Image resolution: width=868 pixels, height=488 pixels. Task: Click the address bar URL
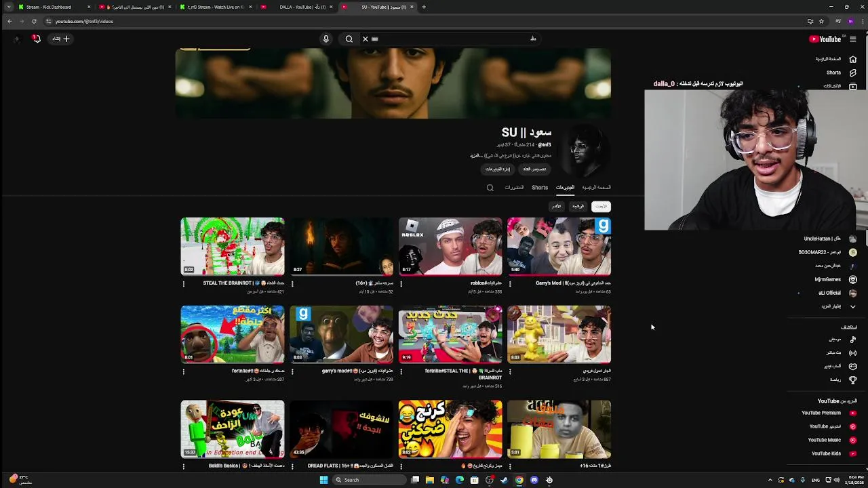84,21
